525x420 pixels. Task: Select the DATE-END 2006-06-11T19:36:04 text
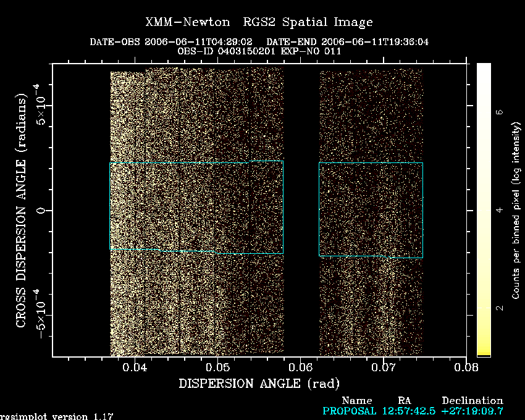coord(347,42)
